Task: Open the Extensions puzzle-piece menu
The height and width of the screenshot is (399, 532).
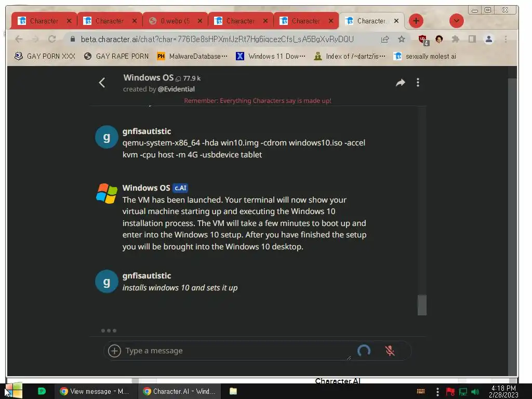Action: [x=455, y=39]
